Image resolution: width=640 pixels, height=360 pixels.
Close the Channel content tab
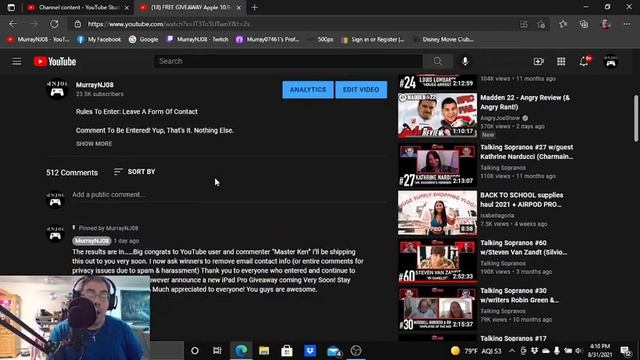point(127,7)
